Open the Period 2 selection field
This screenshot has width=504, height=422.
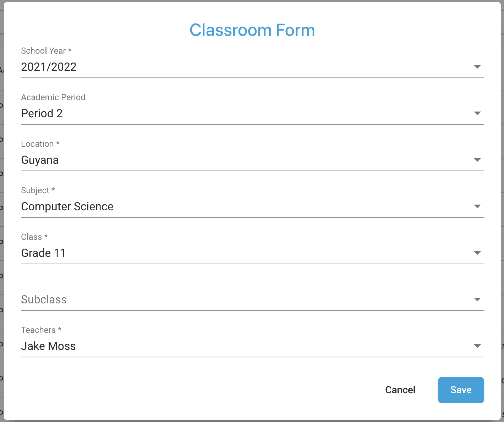tap(252, 113)
